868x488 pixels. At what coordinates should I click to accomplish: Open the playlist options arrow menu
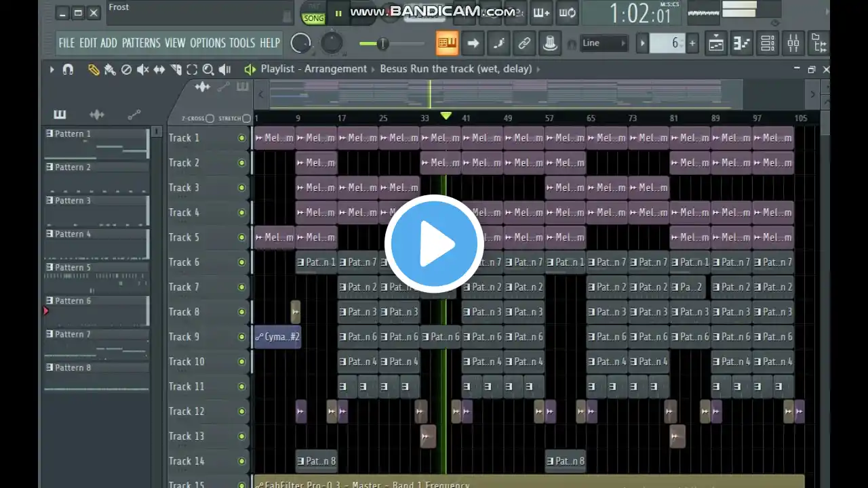coord(52,69)
